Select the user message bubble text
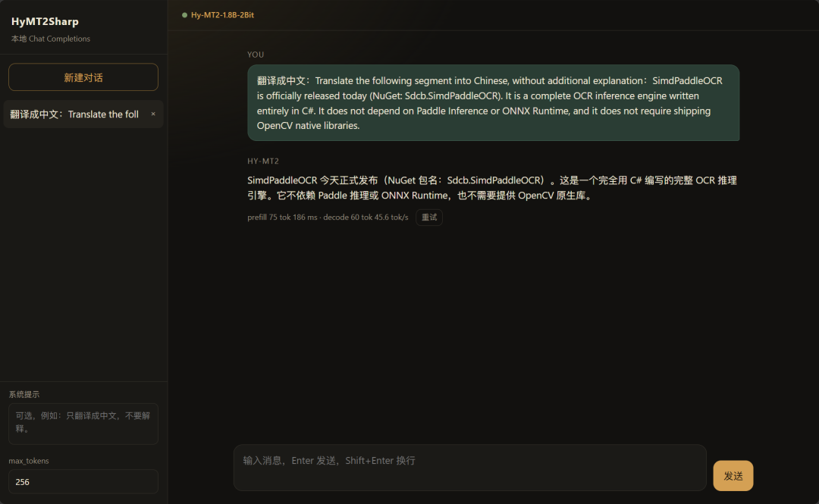The width and height of the screenshot is (819, 504). click(x=493, y=103)
